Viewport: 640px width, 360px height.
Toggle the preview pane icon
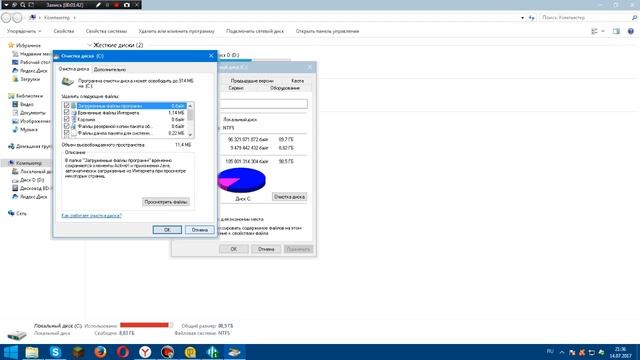(616, 31)
